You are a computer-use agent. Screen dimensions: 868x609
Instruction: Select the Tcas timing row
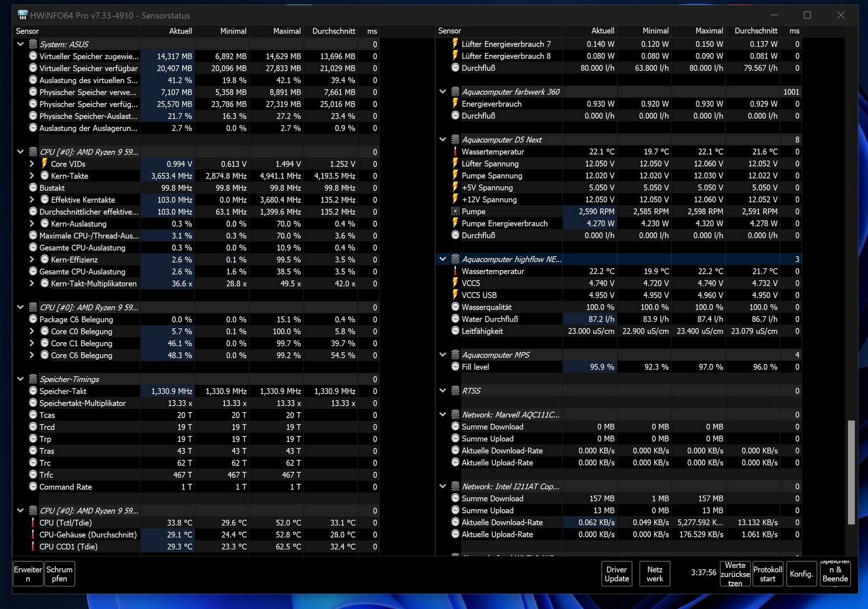click(x=195, y=415)
